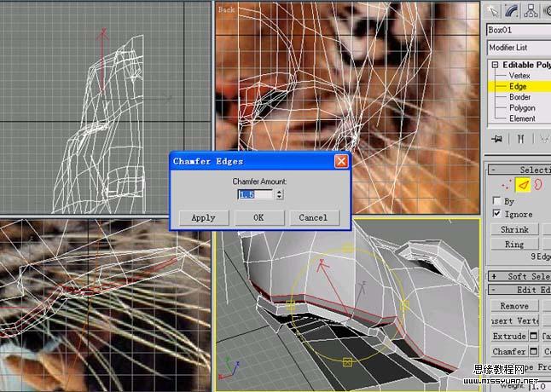Image resolution: width=551 pixels, height=392 pixels.
Task: Click the Chamfer Amount input field
Action: 256,194
